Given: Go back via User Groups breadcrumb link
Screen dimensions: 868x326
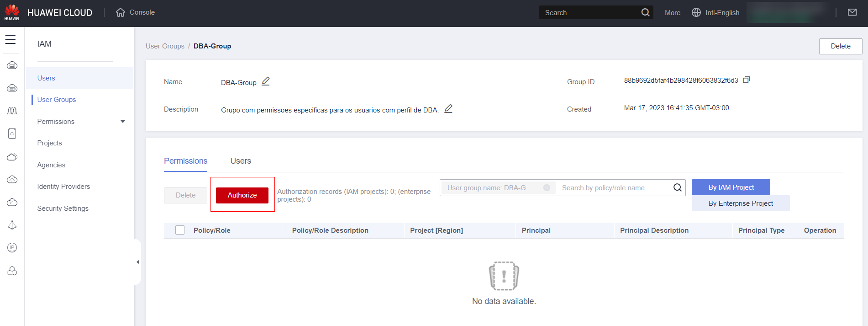Looking at the screenshot, I should (x=165, y=46).
